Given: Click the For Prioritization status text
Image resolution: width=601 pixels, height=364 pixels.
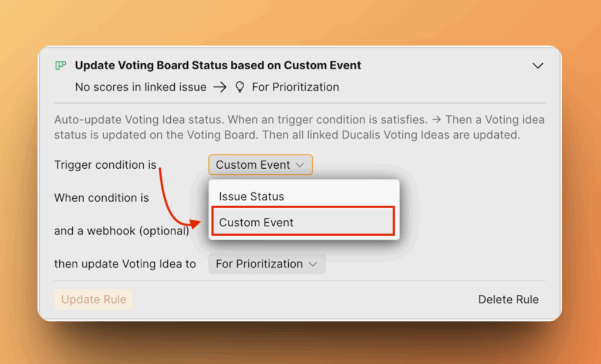Looking at the screenshot, I should [295, 87].
